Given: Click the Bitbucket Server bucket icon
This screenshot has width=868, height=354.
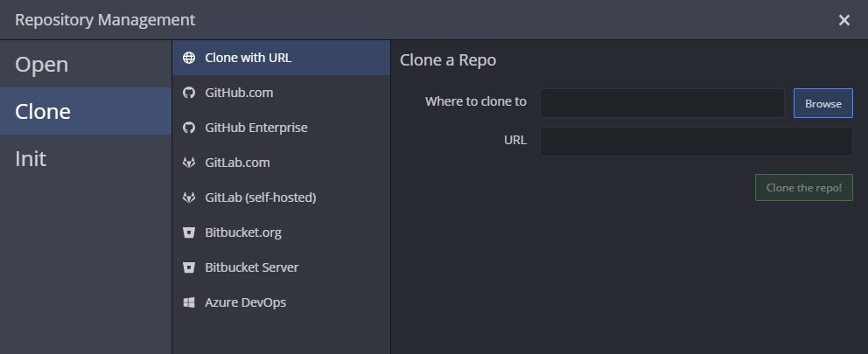Looking at the screenshot, I should [x=189, y=267].
